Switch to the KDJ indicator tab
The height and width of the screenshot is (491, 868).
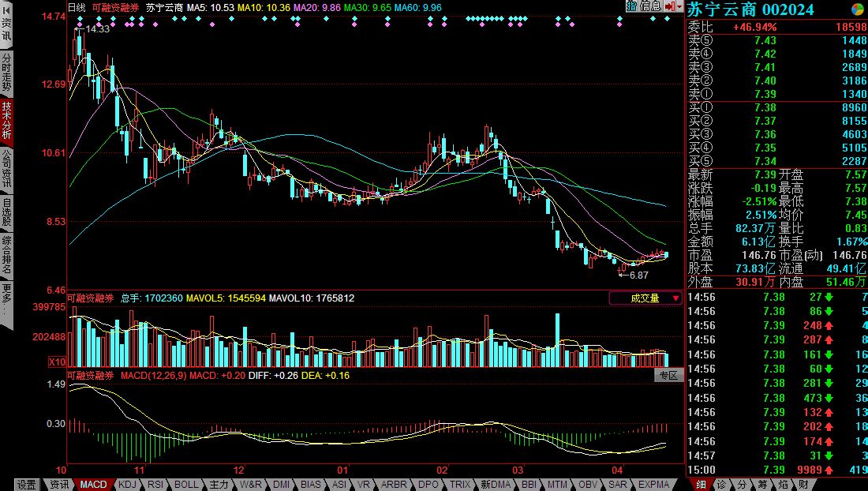[127, 485]
